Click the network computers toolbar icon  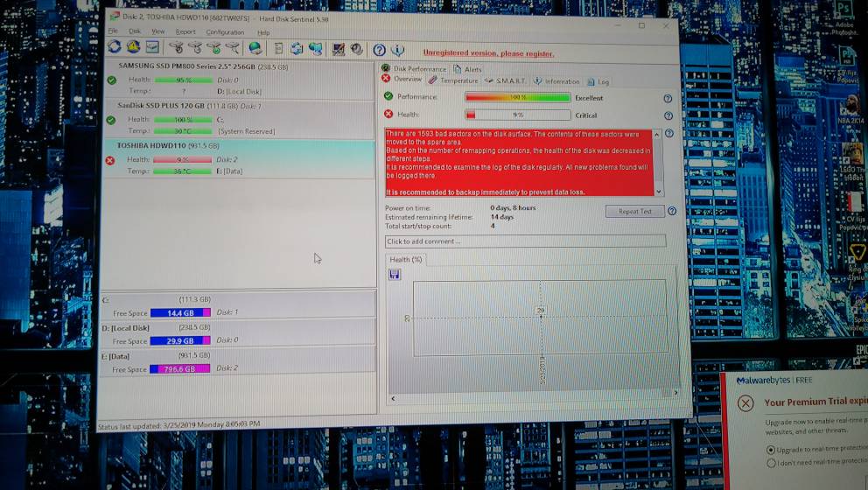pos(316,49)
